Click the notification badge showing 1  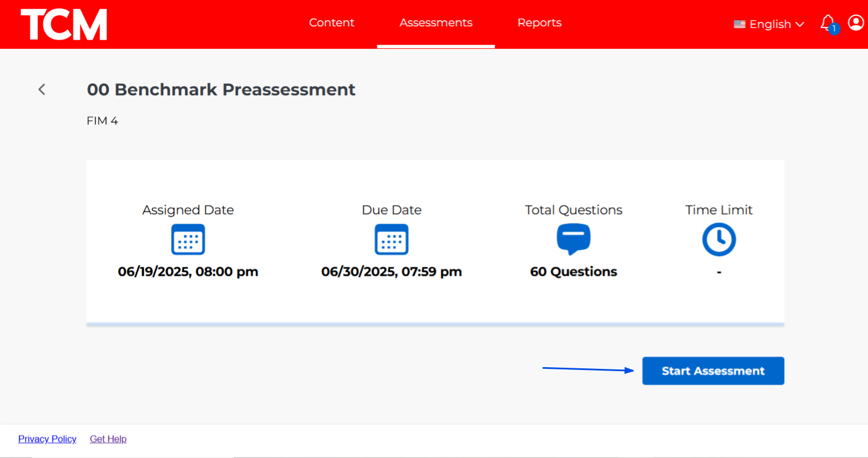coord(834,29)
